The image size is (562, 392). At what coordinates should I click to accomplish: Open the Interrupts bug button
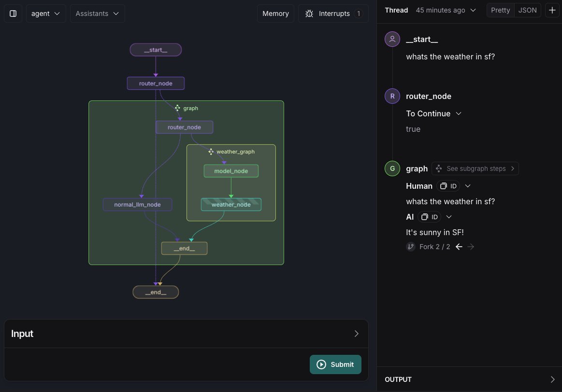pos(333,14)
